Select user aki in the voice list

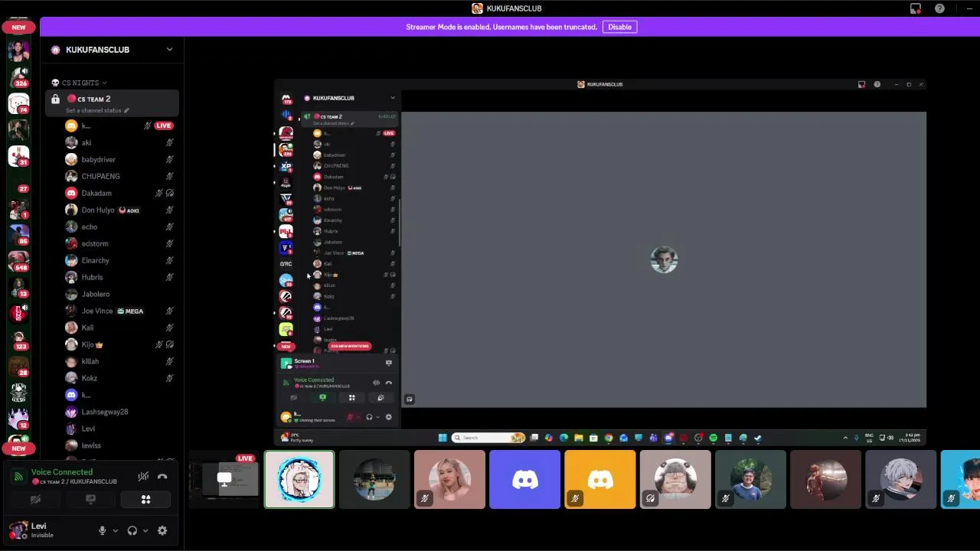point(120,142)
